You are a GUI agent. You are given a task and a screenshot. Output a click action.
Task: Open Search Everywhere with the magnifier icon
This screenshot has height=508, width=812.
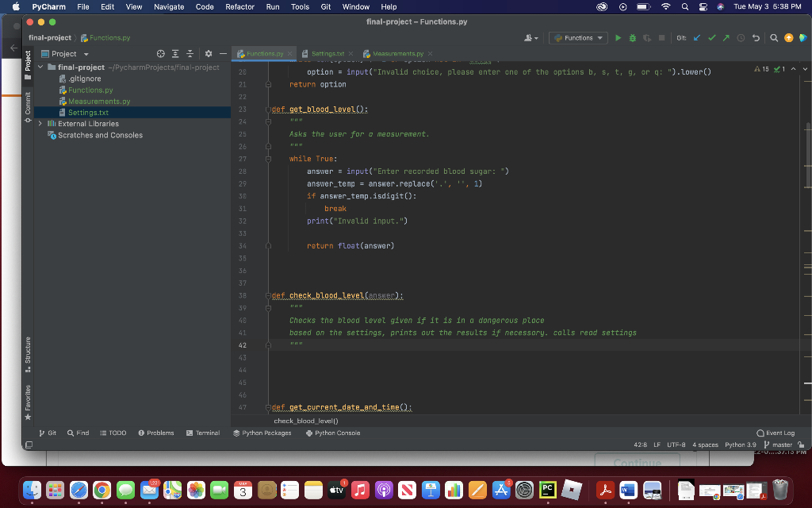click(x=775, y=37)
